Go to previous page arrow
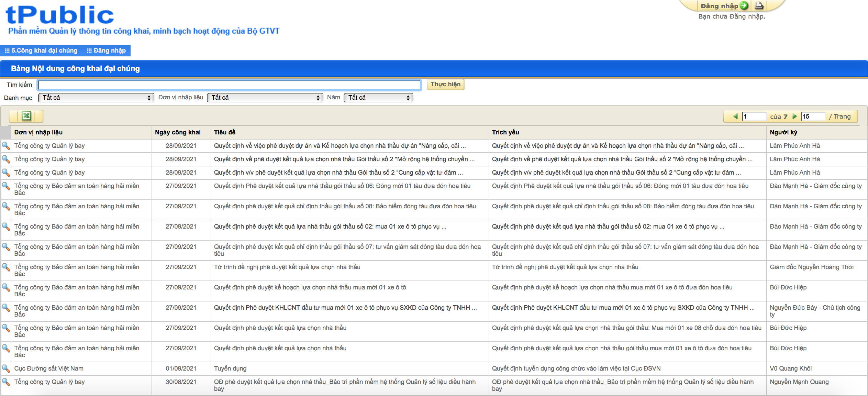868x396 pixels. pyautogui.click(x=735, y=117)
